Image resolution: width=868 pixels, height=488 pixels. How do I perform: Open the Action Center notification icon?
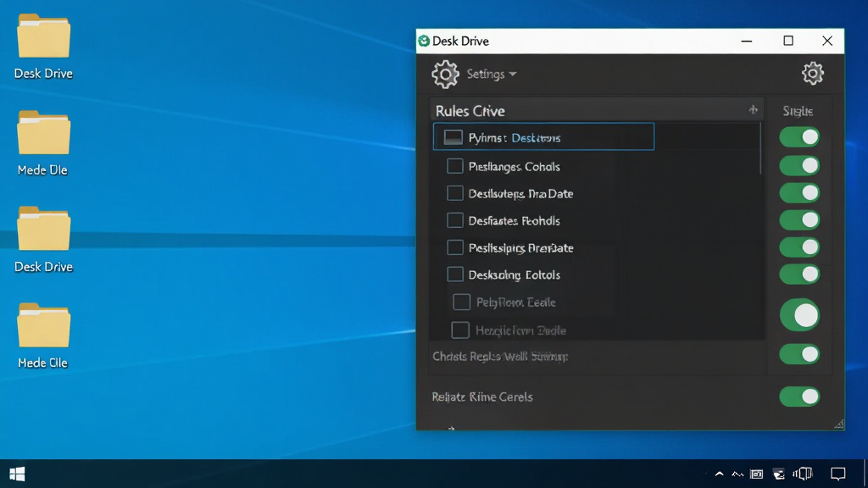click(838, 474)
